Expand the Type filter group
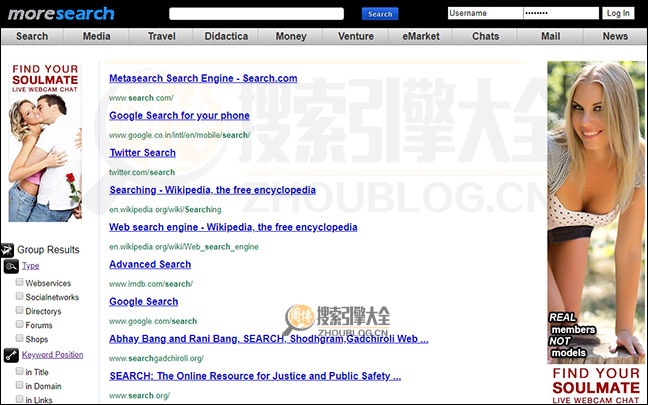Screen dimensions: 648x405 coord(31,266)
